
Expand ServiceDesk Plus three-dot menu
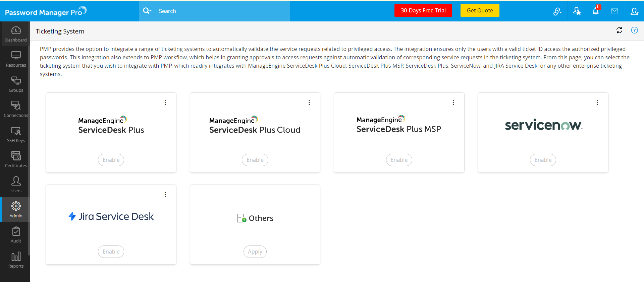165,102
